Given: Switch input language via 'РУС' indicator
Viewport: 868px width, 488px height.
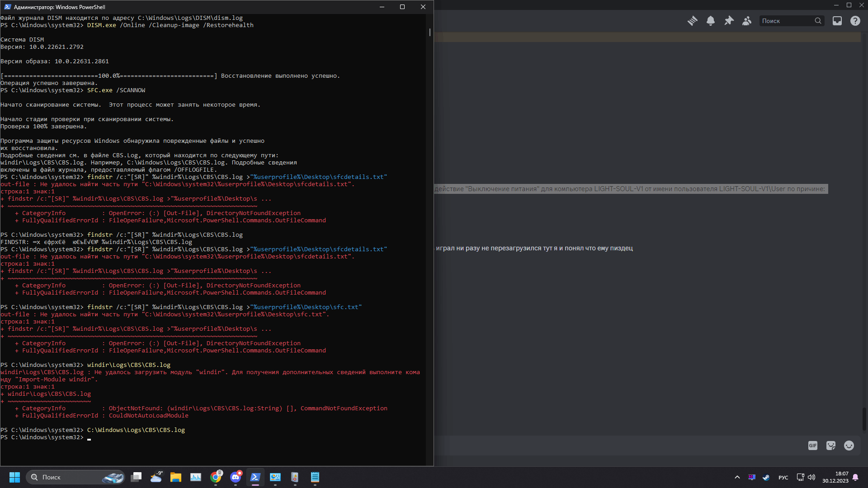Looking at the screenshot, I should (x=783, y=478).
